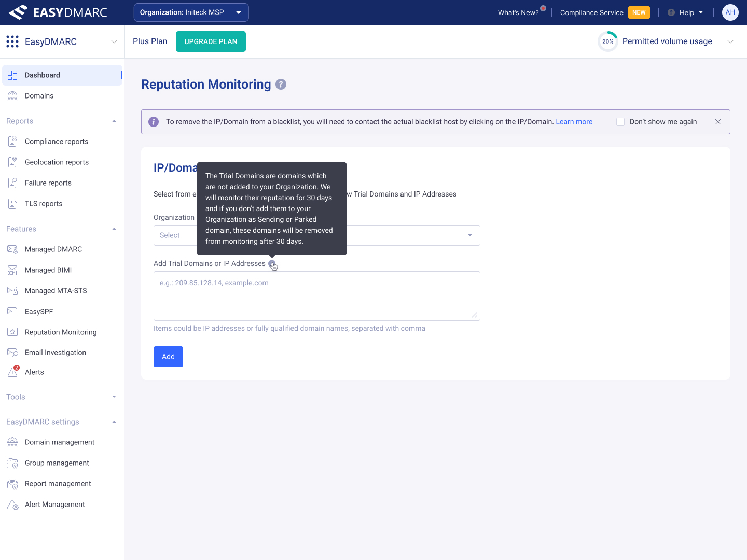Click the EasySPF icon
747x560 pixels.
coord(12,312)
